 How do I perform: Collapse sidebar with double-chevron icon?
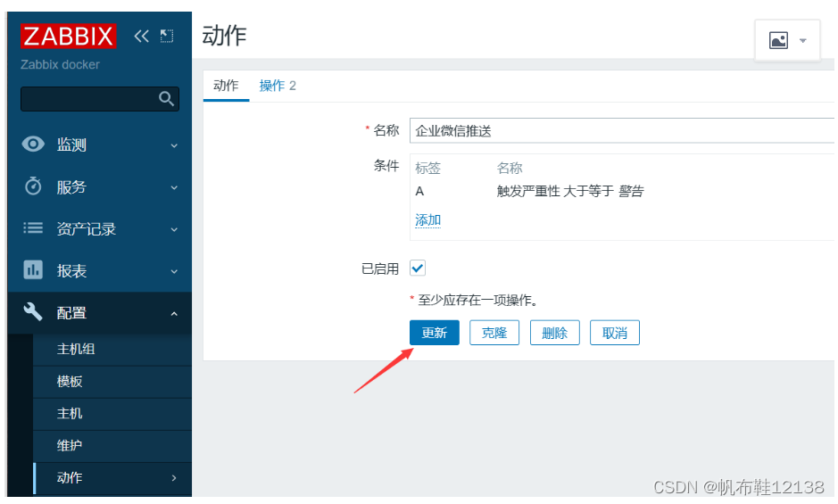(x=141, y=37)
